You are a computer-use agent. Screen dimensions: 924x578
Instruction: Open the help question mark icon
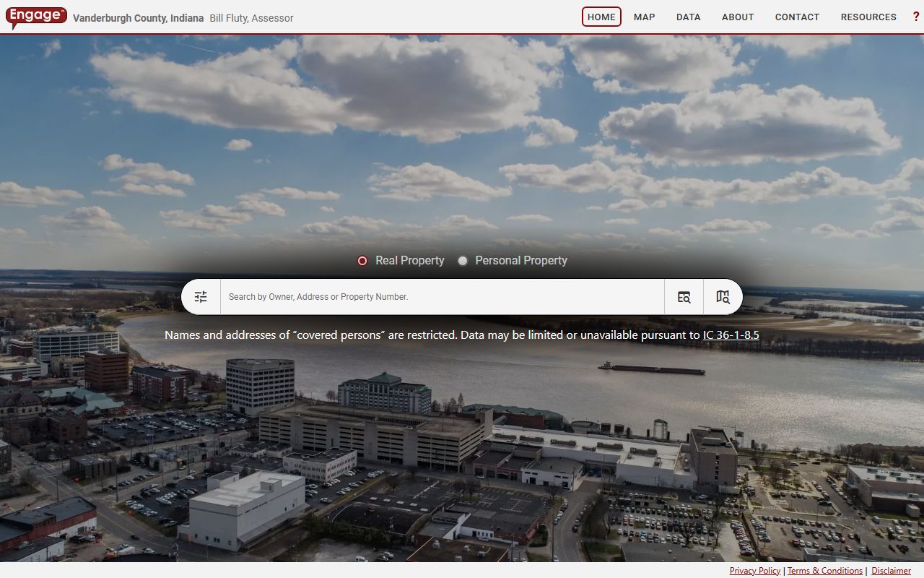point(916,17)
